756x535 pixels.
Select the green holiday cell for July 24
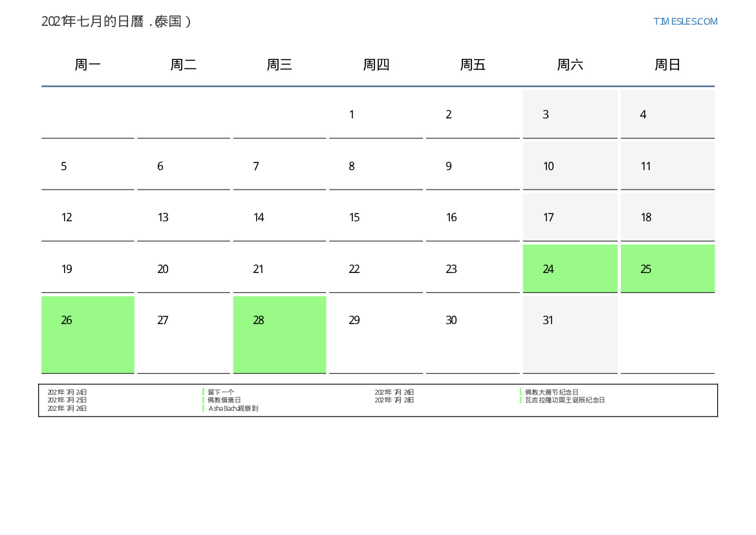570,268
